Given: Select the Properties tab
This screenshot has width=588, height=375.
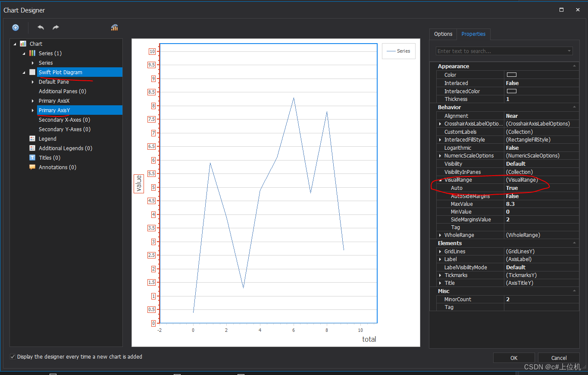Looking at the screenshot, I should 473,34.
